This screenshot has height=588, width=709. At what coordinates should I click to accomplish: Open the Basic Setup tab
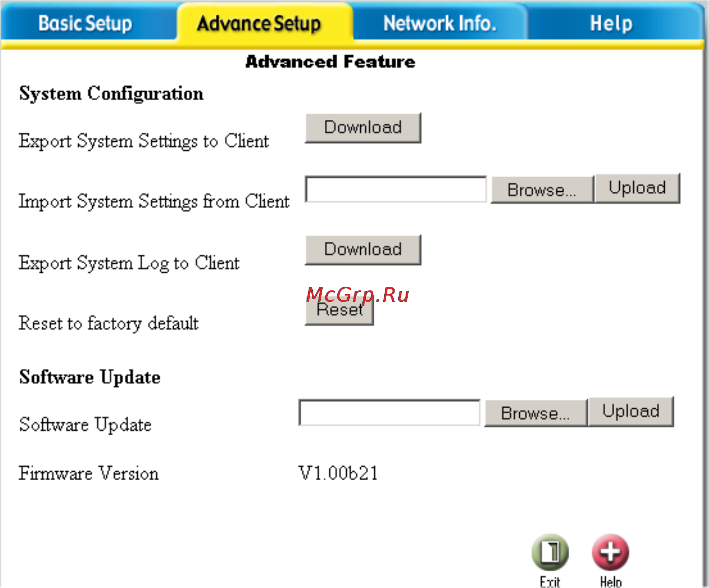pyautogui.click(x=85, y=23)
